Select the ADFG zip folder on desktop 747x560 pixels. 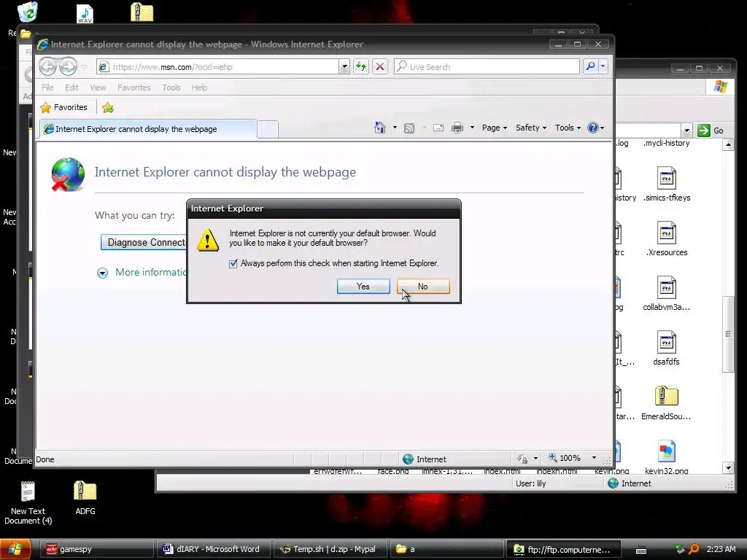pos(85,491)
